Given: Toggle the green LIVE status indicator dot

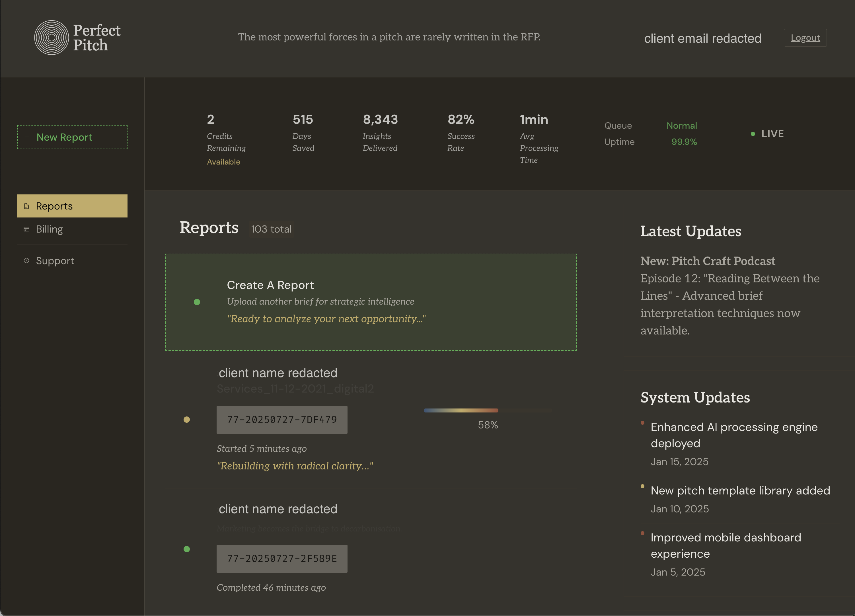Looking at the screenshot, I should click(753, 134).
